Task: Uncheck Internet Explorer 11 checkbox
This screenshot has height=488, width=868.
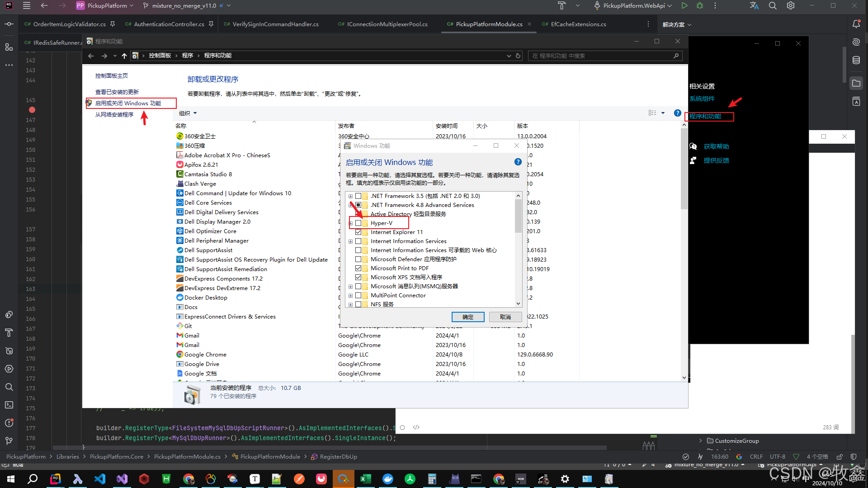Action: (x=359, y=232)
